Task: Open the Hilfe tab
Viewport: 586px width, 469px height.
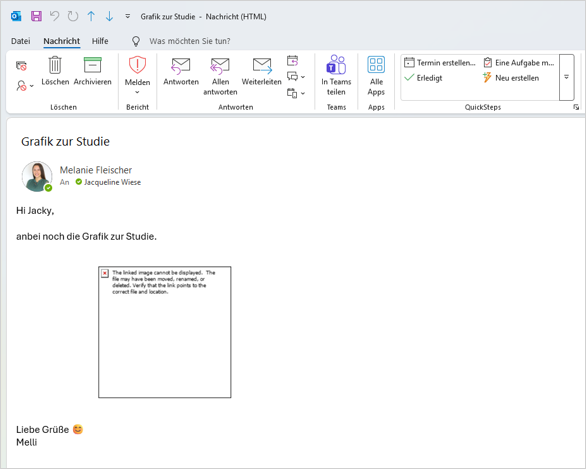Action: pyautogui.click(x=100, y=41)
